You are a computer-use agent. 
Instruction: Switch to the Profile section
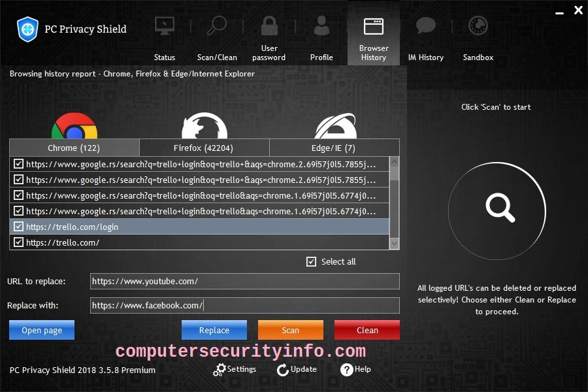coord(321,39)
